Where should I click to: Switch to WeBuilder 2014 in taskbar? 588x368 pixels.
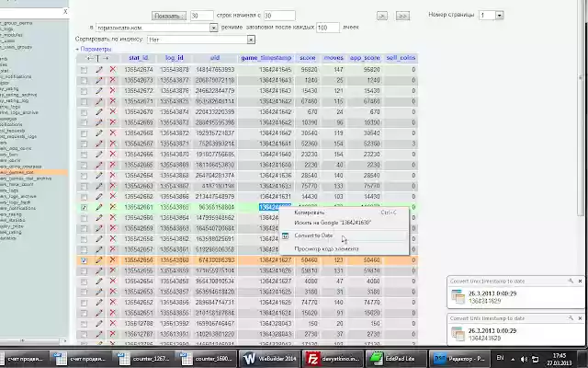(x=270, y=359)
